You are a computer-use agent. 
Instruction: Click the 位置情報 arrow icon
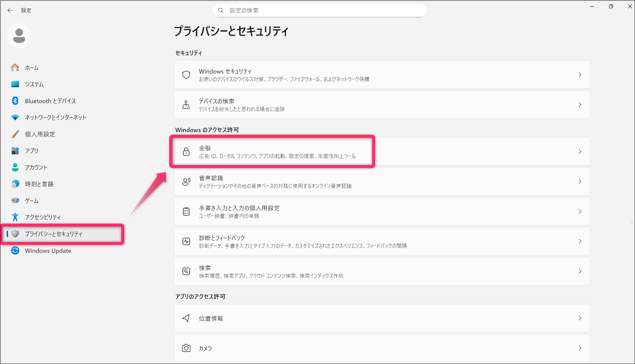(x=186, y=318)
